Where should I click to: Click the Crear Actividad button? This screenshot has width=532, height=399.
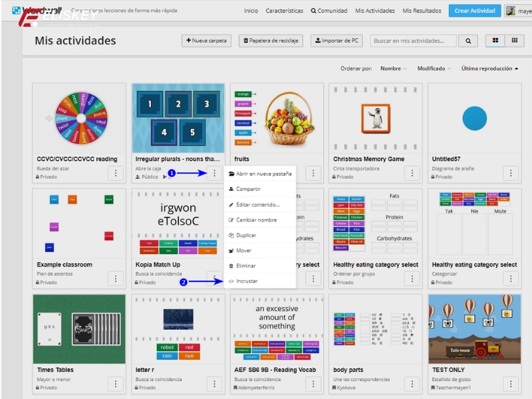click(474, 11)
